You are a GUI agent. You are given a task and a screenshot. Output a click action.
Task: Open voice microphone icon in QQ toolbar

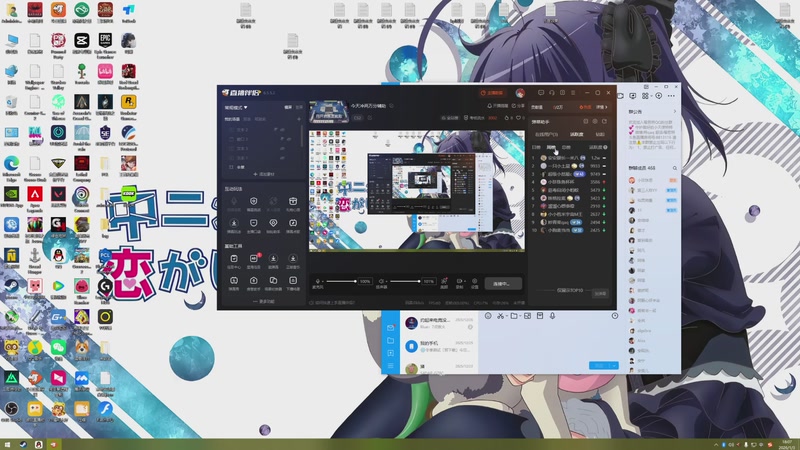(x=552, y=316)
